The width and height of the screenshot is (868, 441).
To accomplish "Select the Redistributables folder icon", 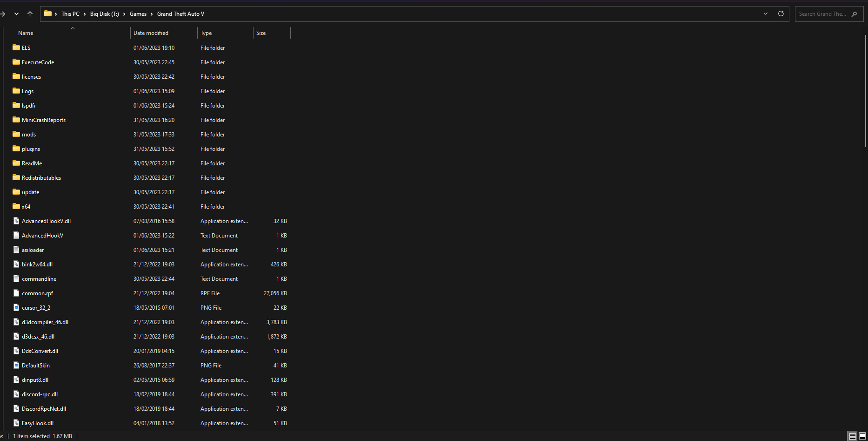I will tap(16, 177).
